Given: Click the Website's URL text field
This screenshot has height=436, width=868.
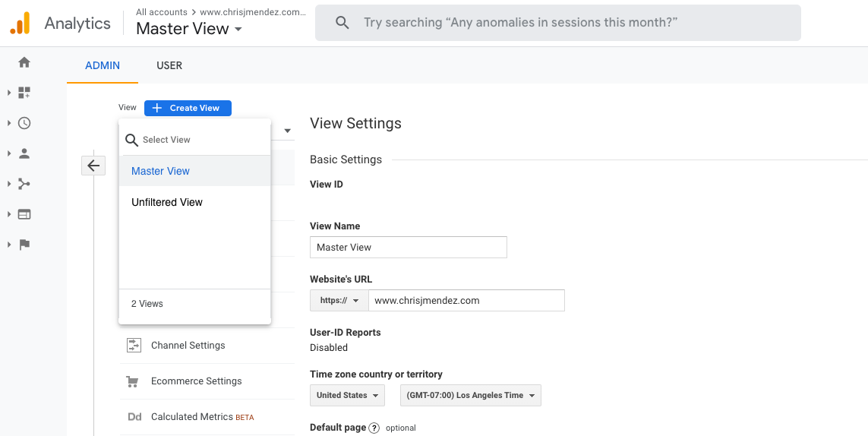Looking at the screenshot, I should [467, 301].
